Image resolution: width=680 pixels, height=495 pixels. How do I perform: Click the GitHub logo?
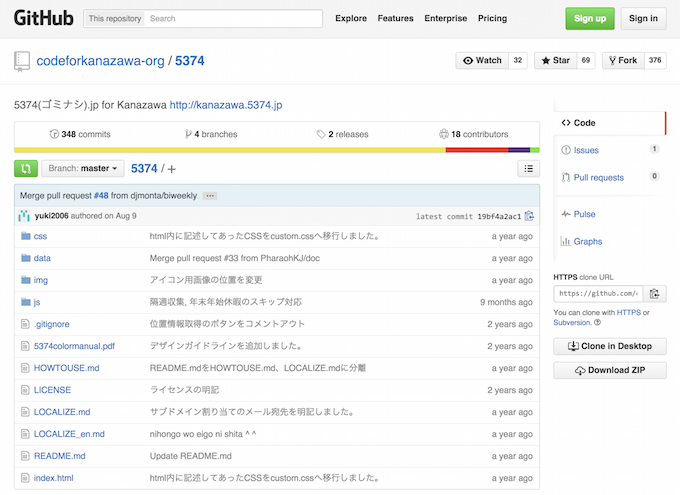(43, 18)
